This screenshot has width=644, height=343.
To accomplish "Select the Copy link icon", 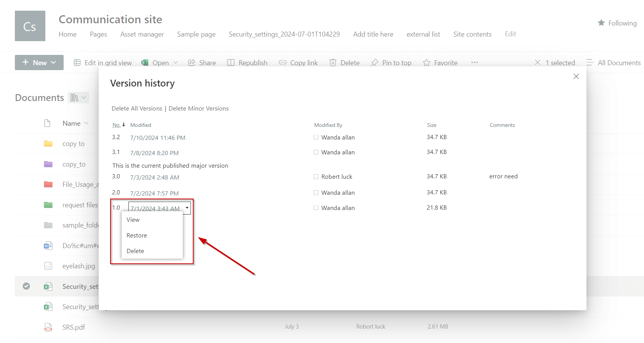I will click(x=282, y=62).
